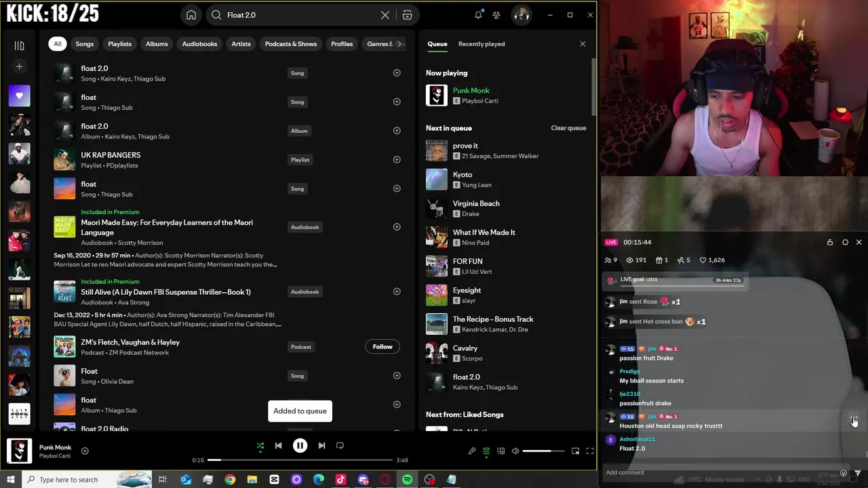Viewport: 868px width, 488px height.
Task: Open the Browse icon beside the search bar
Action: pyautogui.click(x=407, y=15)
